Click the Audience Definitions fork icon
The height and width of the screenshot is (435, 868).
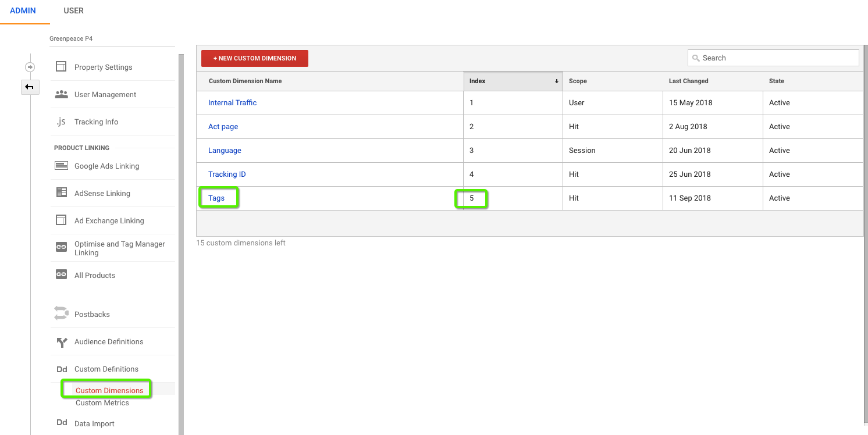tap(62, 342)
